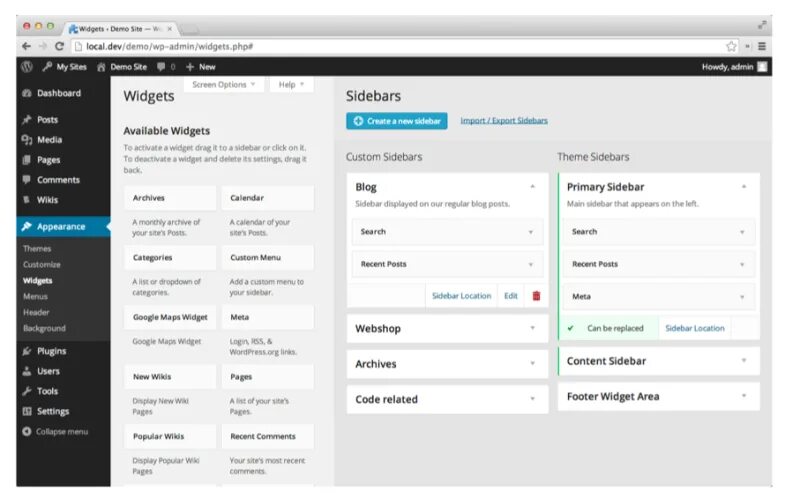Image resolution: width=800 pixels, height=498 pixels.
Task: Click Edit link in Blog sidebar
Action: pos(511,296)
